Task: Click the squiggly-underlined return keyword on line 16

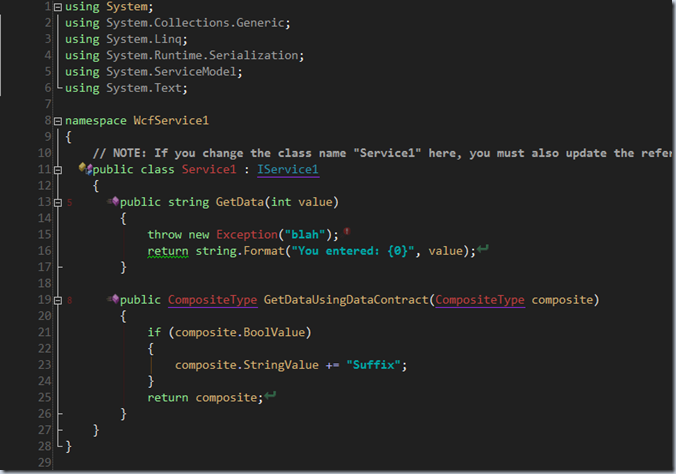Action: (x=168, y=251)
